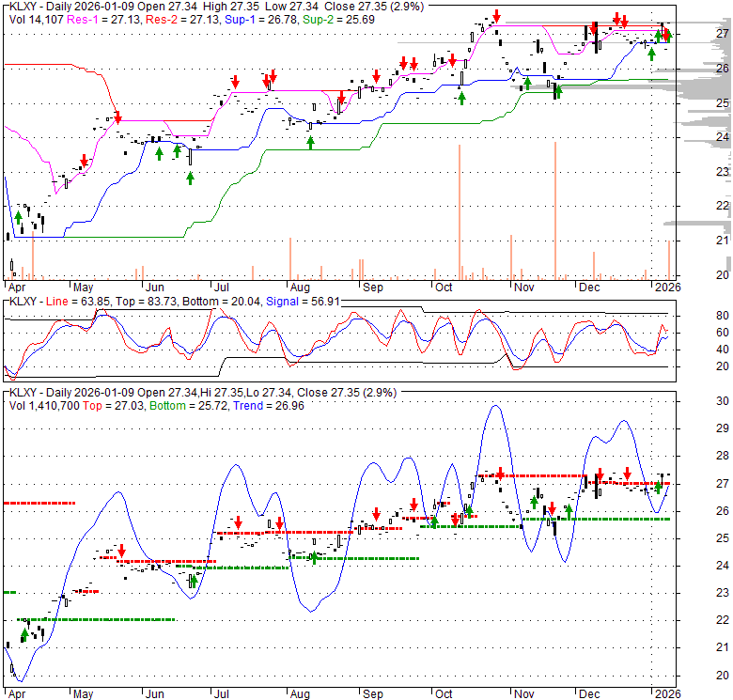Image resolution: width=733 pixels, height=700 pixels.
Task: Click the red down arrow above the late-October price peak
Action: pos(496,18)
